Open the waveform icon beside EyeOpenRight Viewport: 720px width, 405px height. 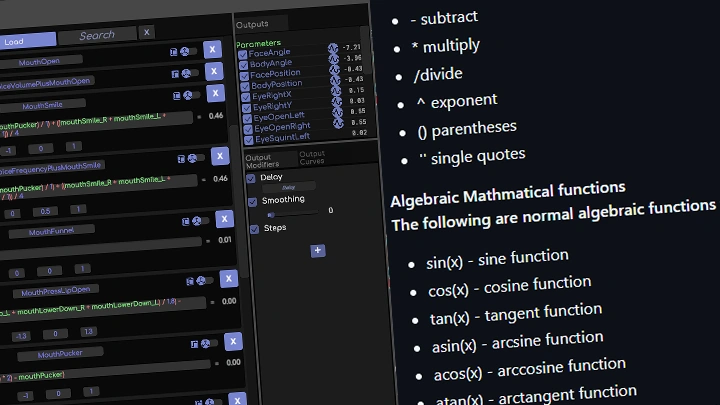coord(339,123)
